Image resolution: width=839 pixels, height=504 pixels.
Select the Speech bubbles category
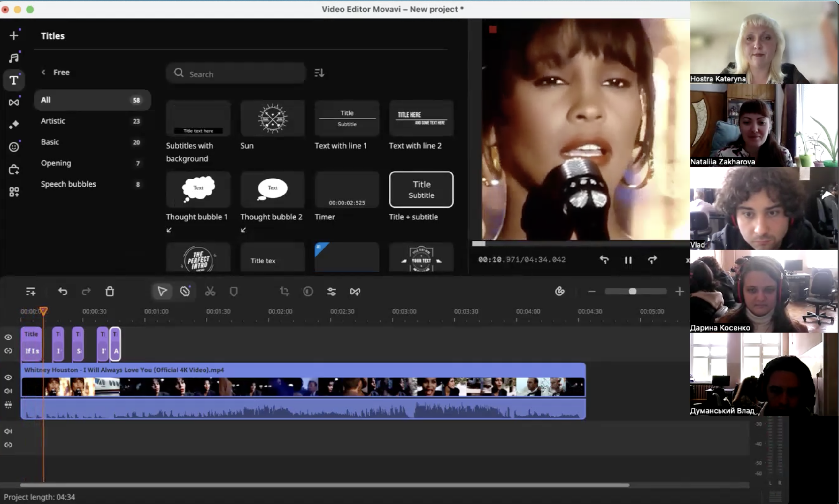pyautogui.click(x=92, y=184)
